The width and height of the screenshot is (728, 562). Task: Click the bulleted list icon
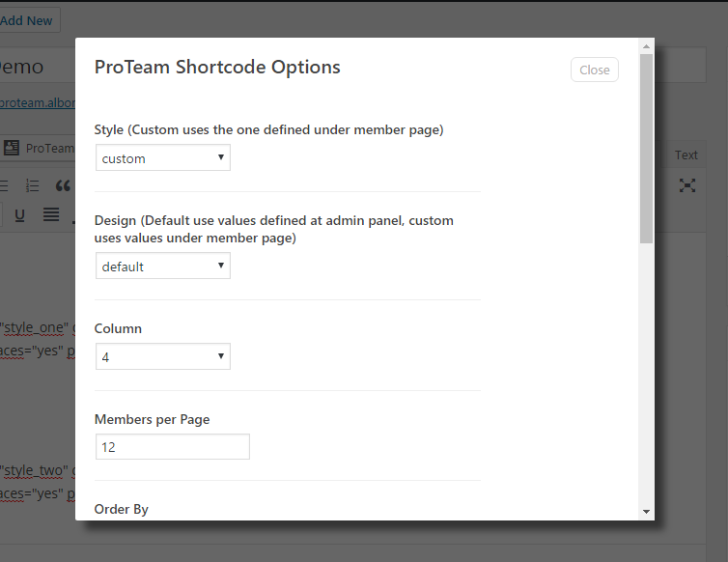(4, 185)
